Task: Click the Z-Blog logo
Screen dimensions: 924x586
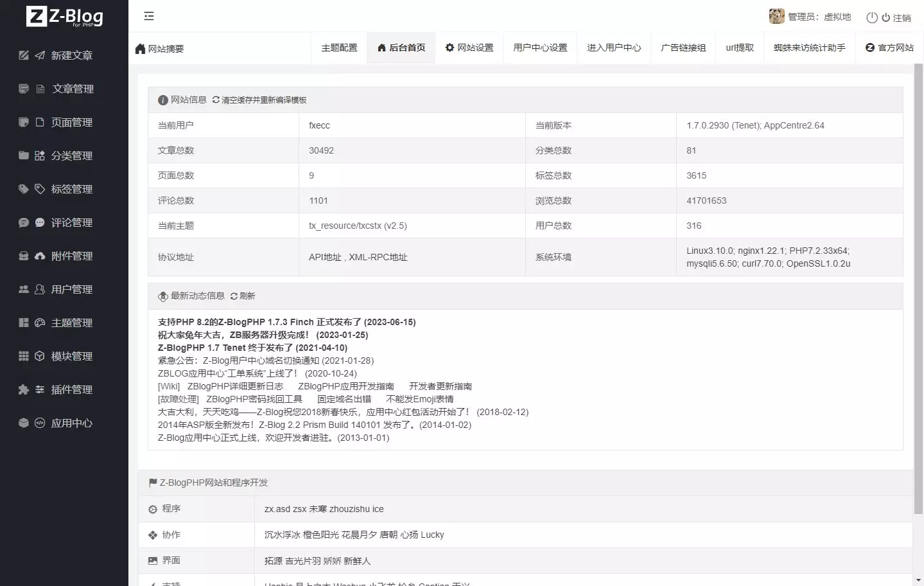Action: click(x=64, y=16)
